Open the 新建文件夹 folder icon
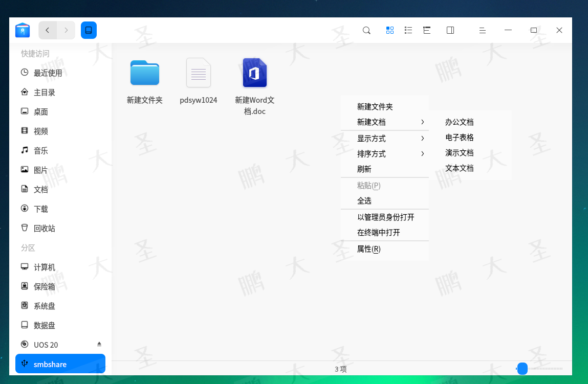Screen dimensions: 588x384 [x=145, y=73]
